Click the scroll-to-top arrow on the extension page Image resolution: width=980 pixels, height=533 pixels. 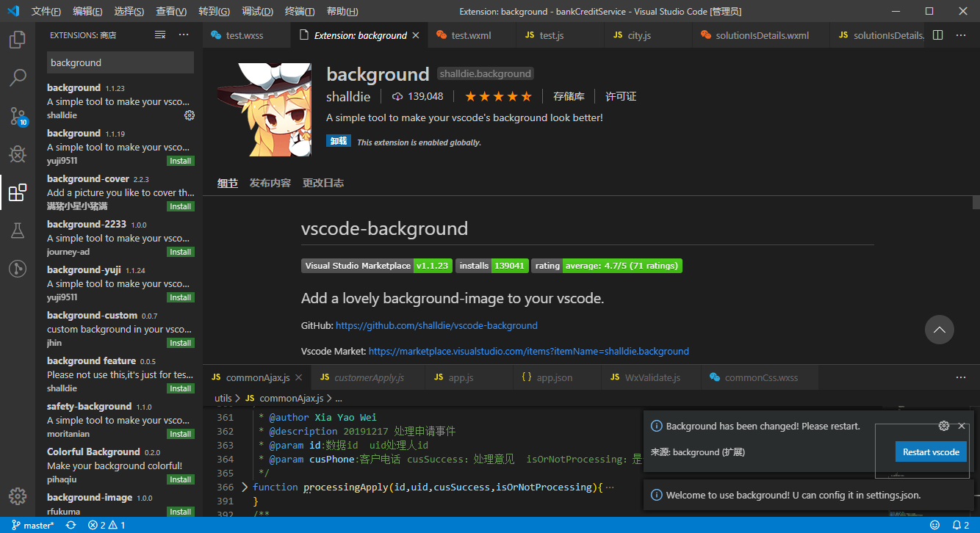coord(940,330)
